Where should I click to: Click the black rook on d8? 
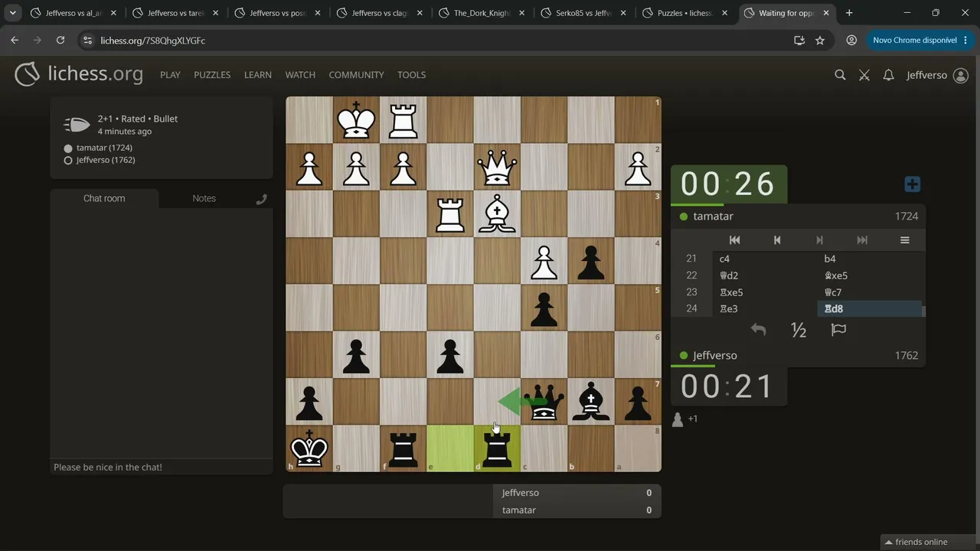pyautogui.click(x=497, y=448)
